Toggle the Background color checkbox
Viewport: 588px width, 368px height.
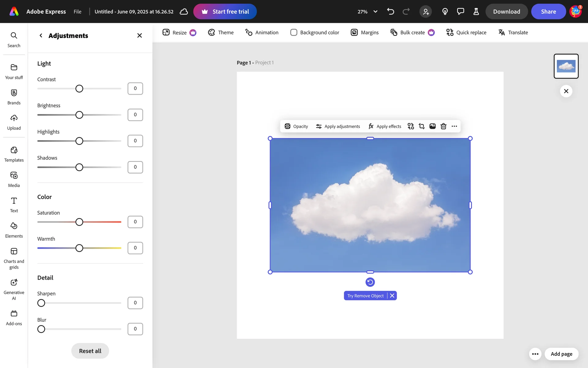click(294, 33)
